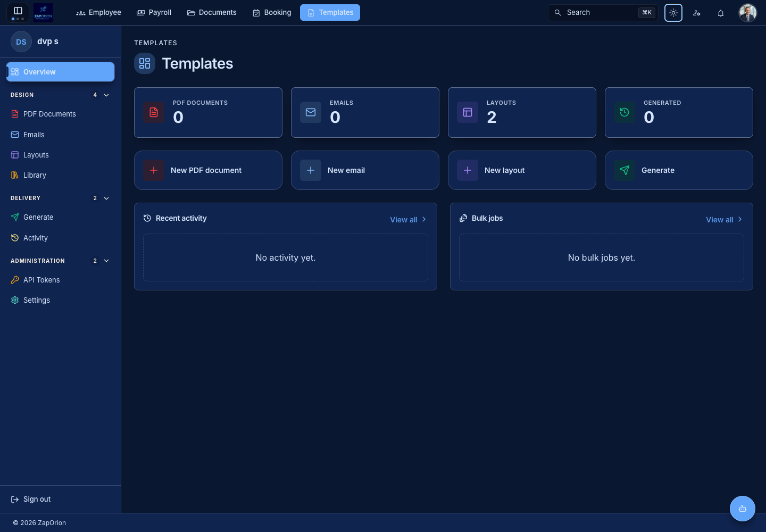Open user settings icon in header

tap(697, 13)
